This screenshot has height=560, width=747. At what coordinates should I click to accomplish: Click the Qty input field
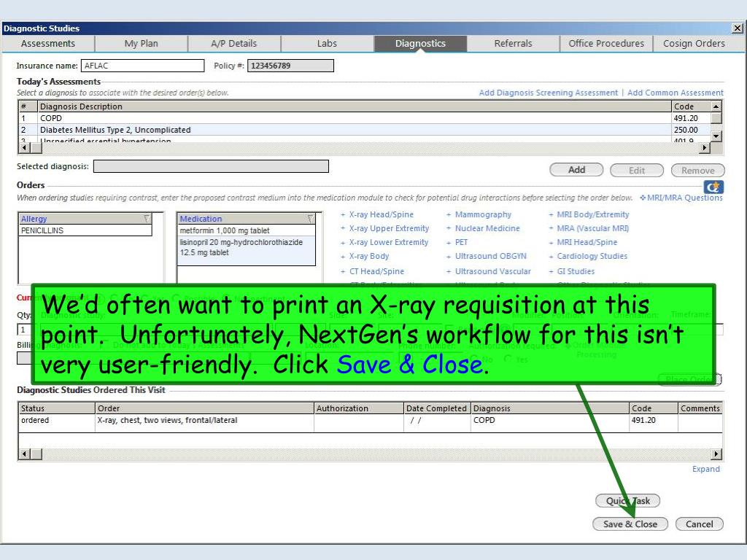[24, 330]
